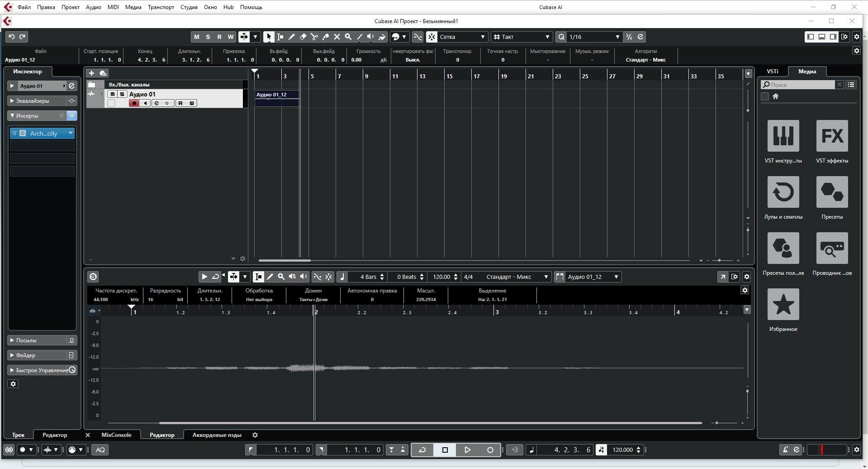This screenshot has height=469, width=868.
Task: Open the Проект menu
Action: (70, 7)
